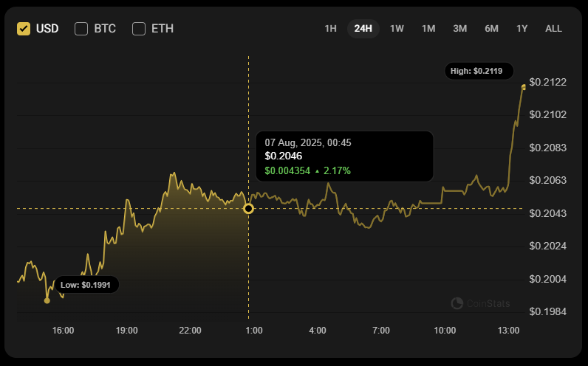Click the Low: $0.1991 label
The height and width of the screenshot is (366, 588).
86,284
